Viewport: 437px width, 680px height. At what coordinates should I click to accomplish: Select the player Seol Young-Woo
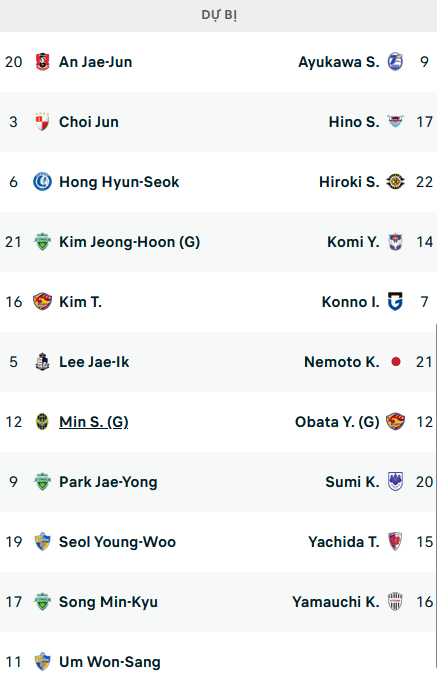[x=117, y=542]
